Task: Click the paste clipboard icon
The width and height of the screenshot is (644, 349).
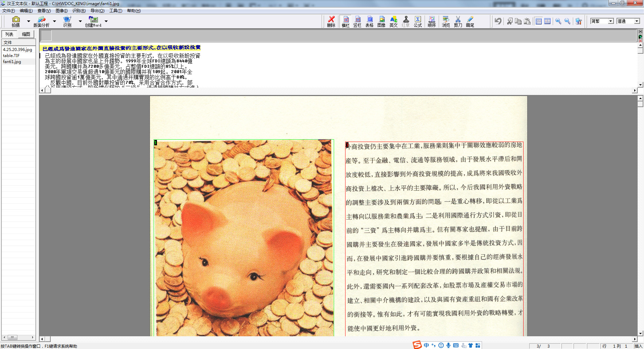Action: pyautogui.click(x=527, y=21)
